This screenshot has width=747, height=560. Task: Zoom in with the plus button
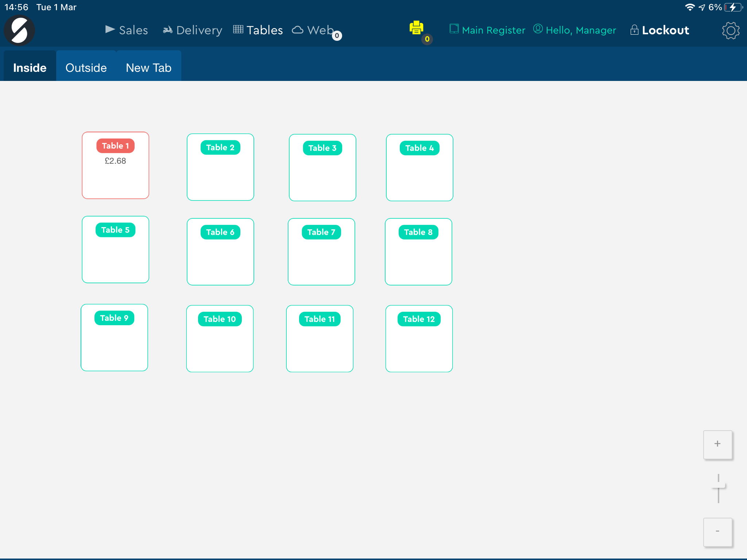pos(717,444)
